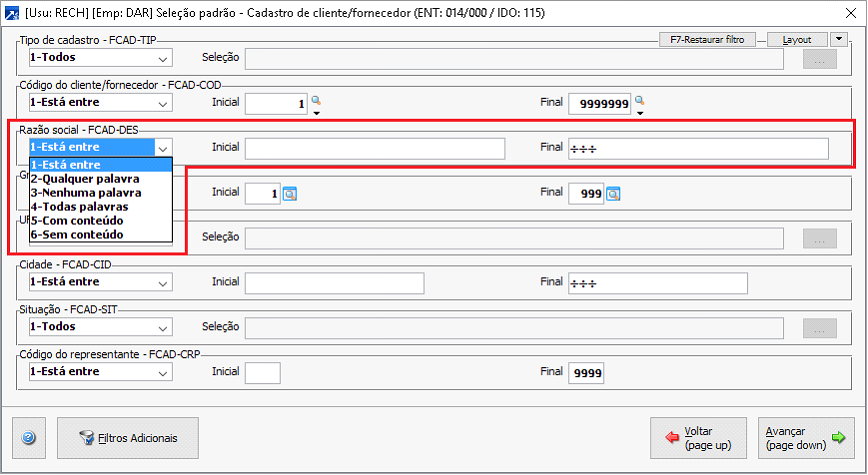Click the magnifier icon beside código Inicial

pyautogui.click(x=316, y=101)
